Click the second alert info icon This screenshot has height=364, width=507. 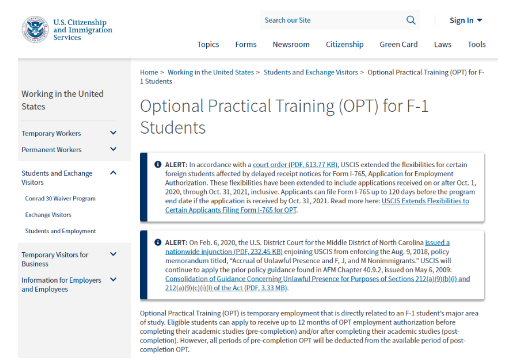click(x=158, y=242)
